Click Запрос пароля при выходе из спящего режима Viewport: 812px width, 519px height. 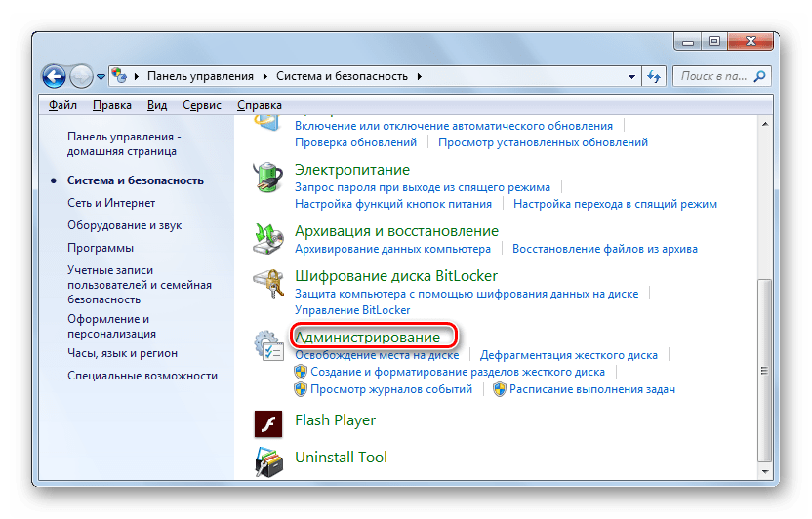[x=423, y=187]
